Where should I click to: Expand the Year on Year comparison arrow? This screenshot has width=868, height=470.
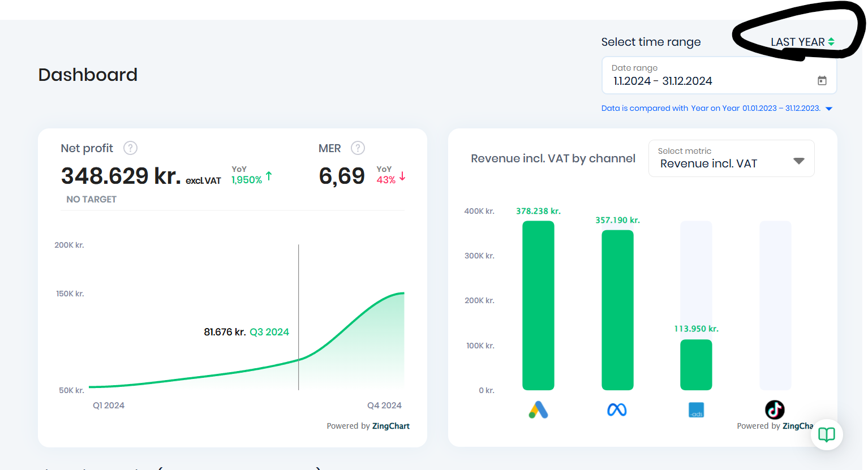pos(829,109)
